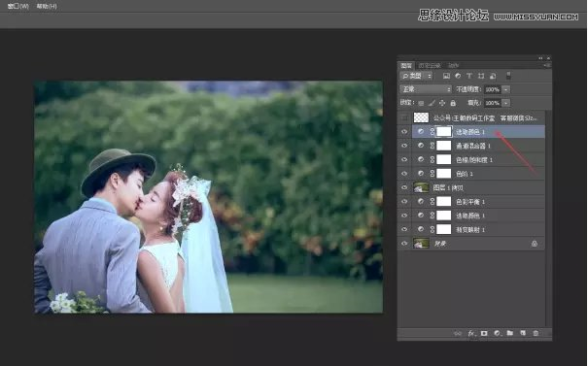Create a new layer with the page icon
Screen dimensions: 588x366
[x=523, y=333]
